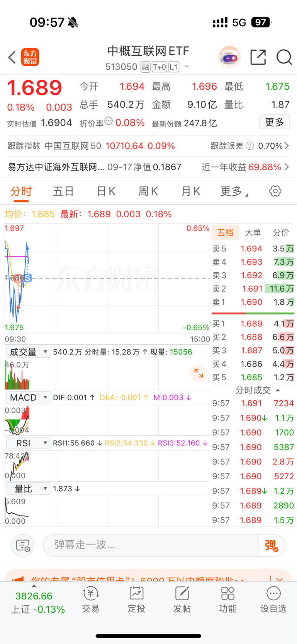Tap the 交易 trade icon
Viewport: 297px width, 644px height.
(x=91, y=600)
